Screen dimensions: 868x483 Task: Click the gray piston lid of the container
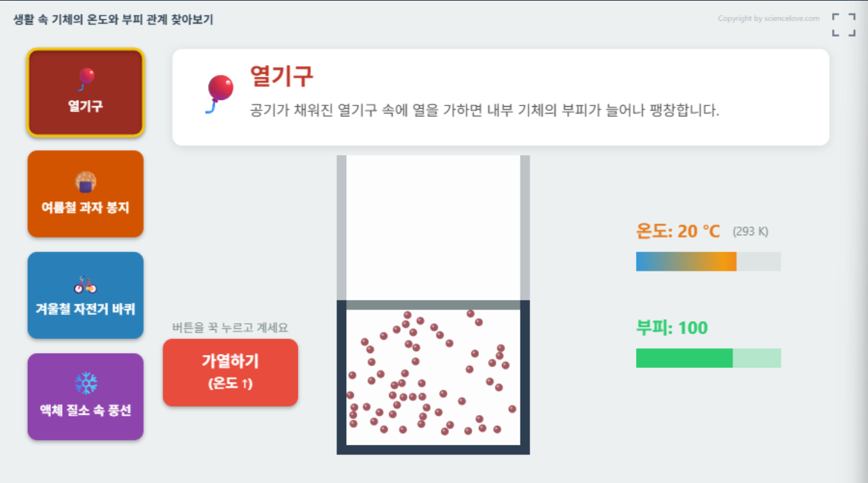click(x=433, y=305)
